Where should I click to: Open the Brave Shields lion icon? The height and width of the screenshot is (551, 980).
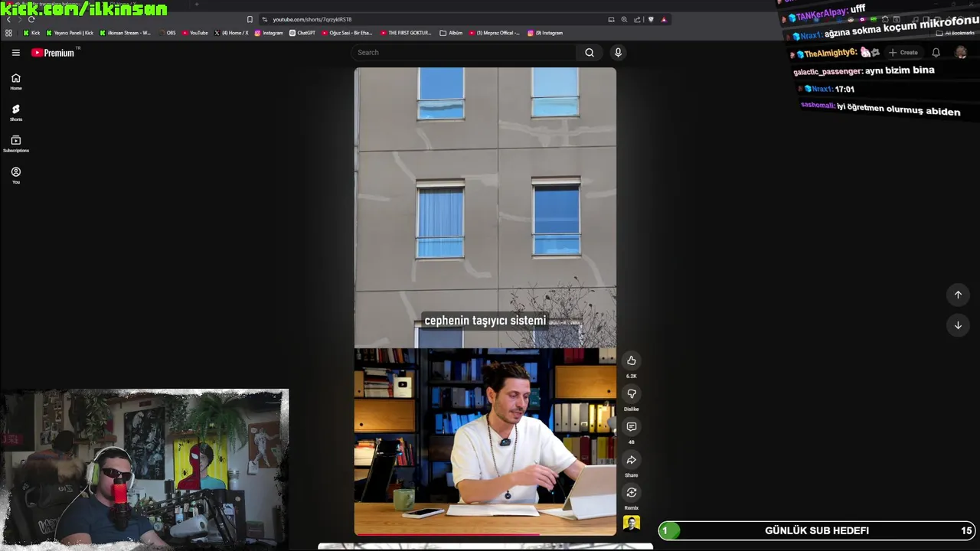point(651,19)
